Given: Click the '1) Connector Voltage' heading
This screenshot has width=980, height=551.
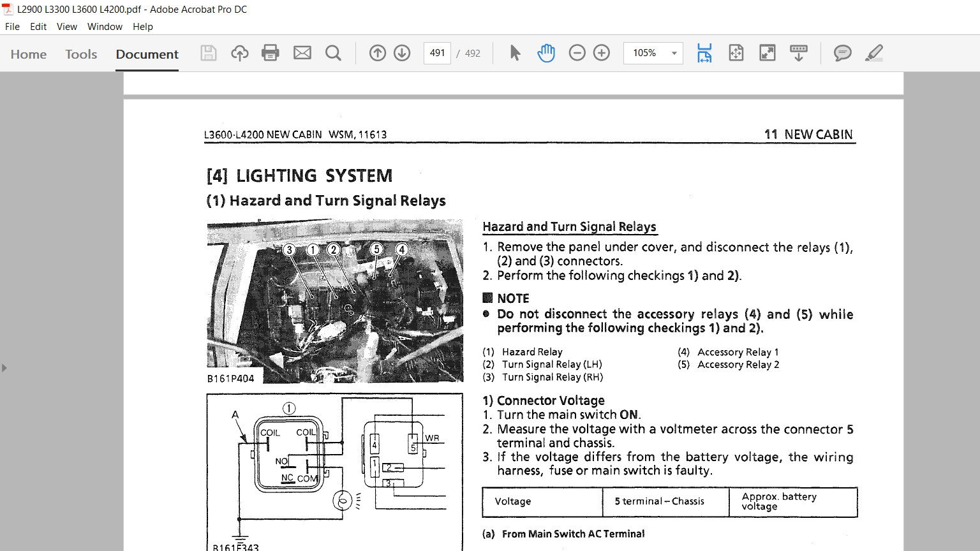Looking at the screenshot, I should (x=544, y=400).
